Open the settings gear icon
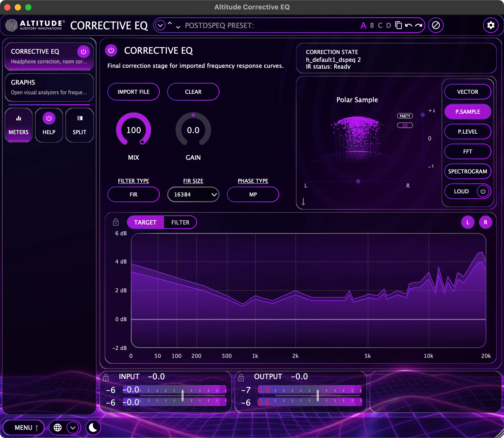 click(491, 25)
